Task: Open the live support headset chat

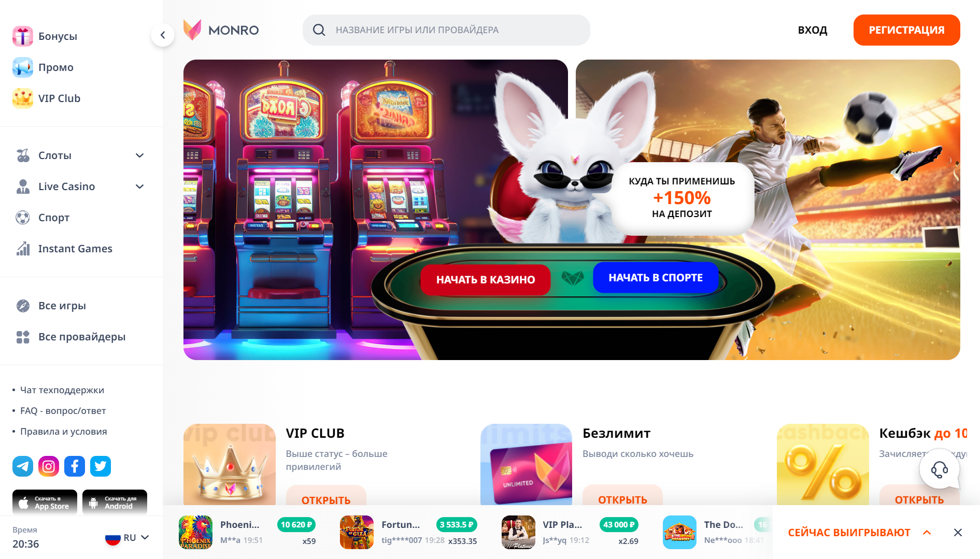Action: [x=939, y=470]
